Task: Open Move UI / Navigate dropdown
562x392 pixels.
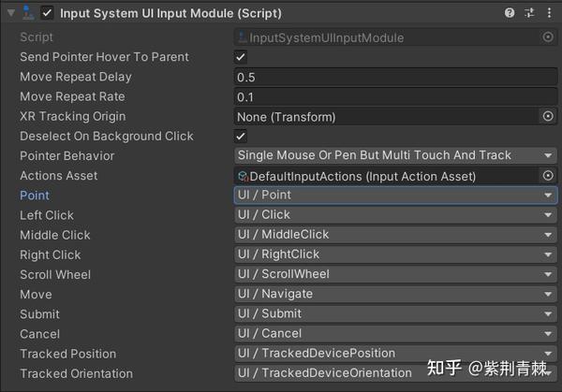Action: coord(395,295)
